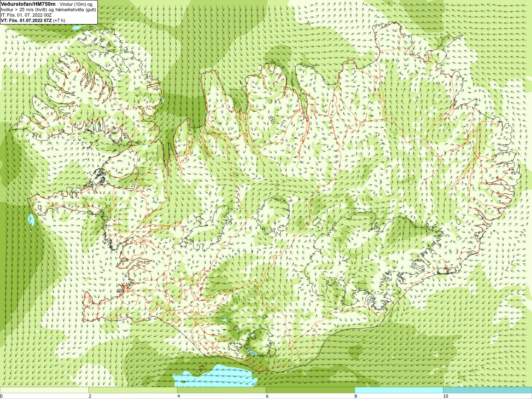Click the legend scale label '2'
This screenshot has width=532, height=399.
90,396
